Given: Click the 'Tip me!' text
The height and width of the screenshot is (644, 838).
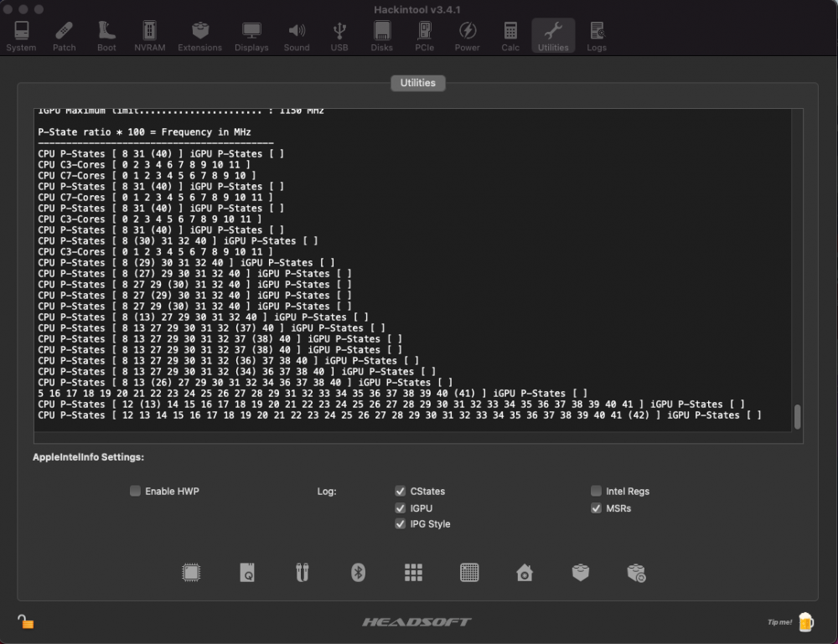Looking at the screenshot, I should 779,622.
